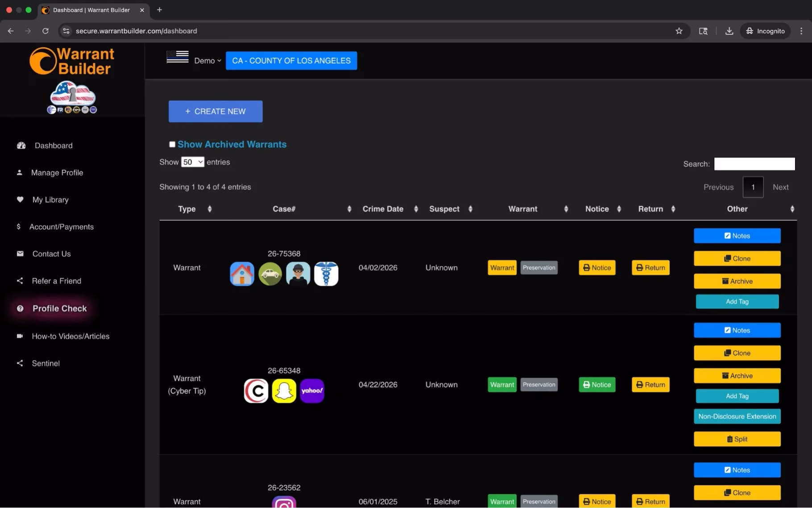The height and width of the screenshot is (508, 812).
Task: Click the house icon under case 26-75368
Action: (x=242, y=274)
